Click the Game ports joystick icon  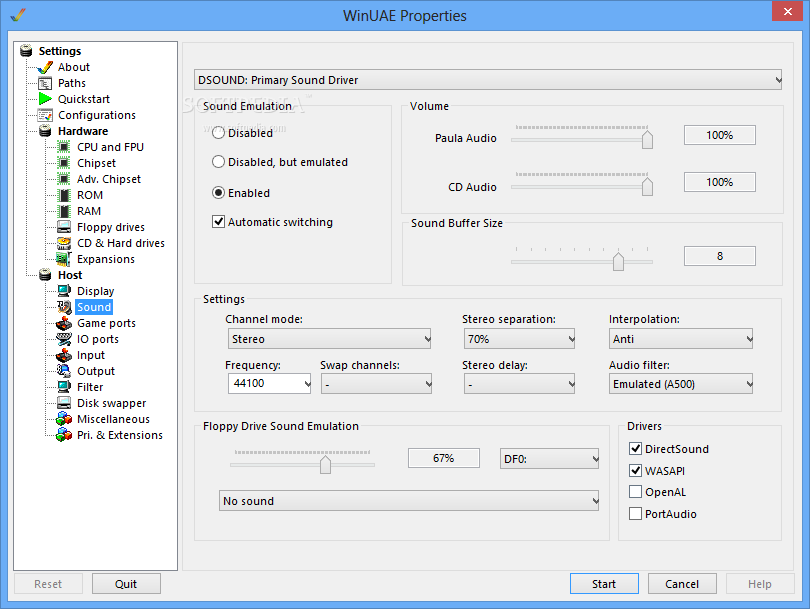click(x=64, y=323)
